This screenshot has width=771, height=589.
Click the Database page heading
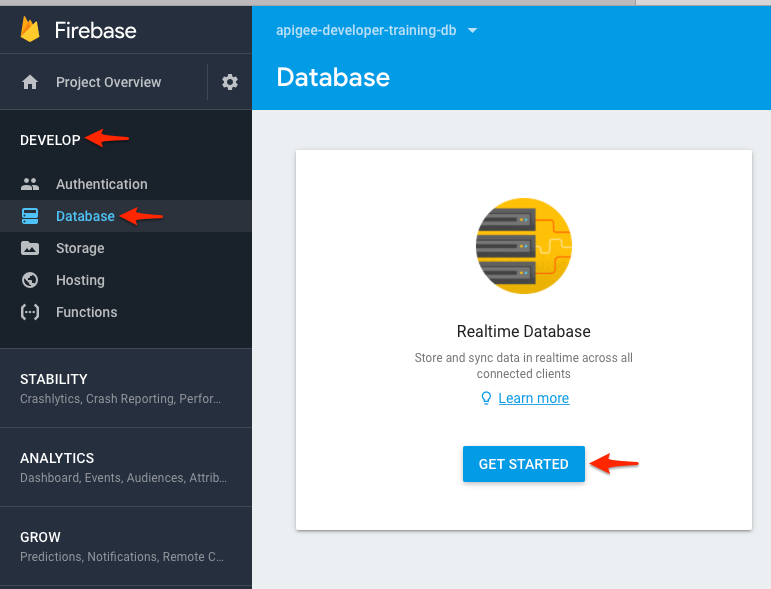(333, 78)
